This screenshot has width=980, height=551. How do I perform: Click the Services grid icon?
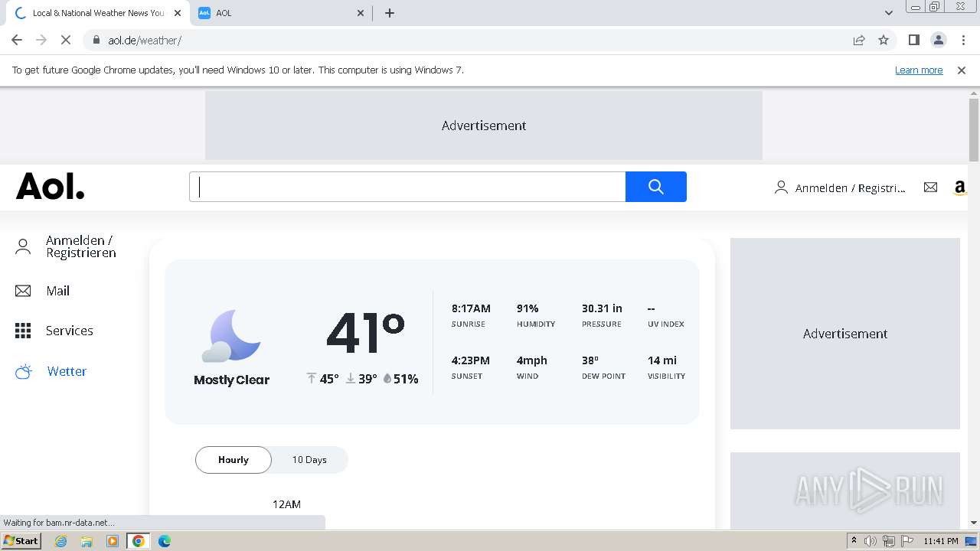(x=23, y=331)
